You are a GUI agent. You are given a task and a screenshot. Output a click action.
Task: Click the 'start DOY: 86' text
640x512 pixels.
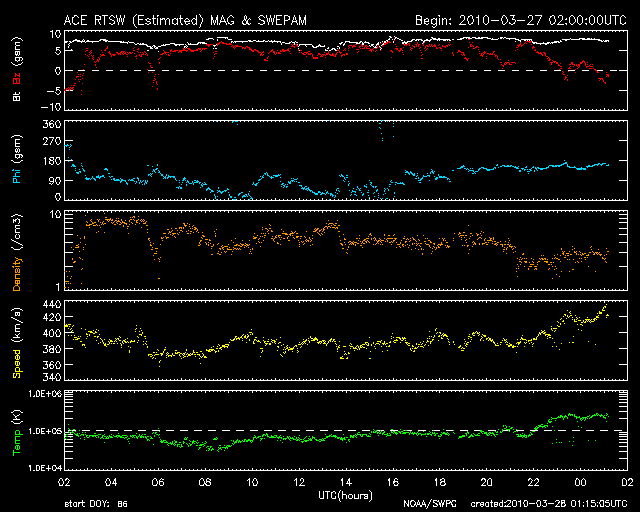[96, 504]
